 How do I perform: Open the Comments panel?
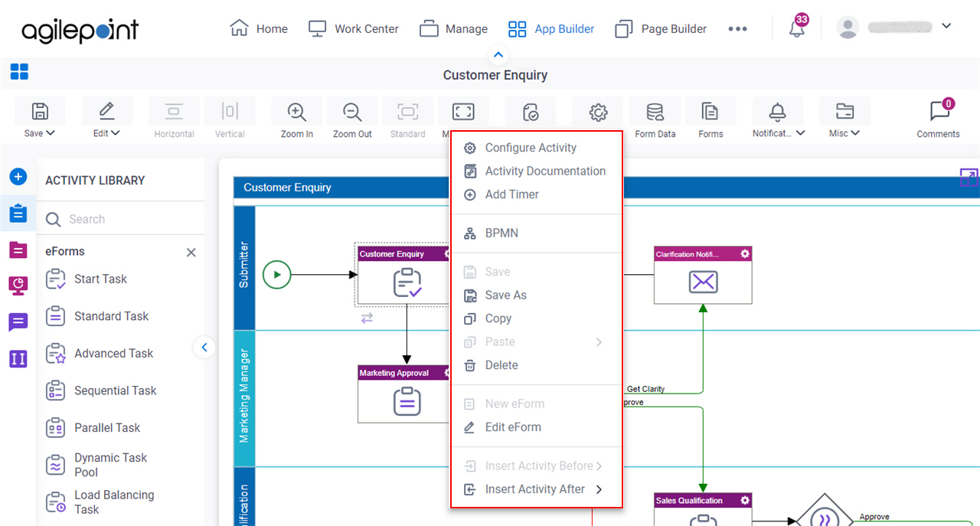[x=939, y=119]
